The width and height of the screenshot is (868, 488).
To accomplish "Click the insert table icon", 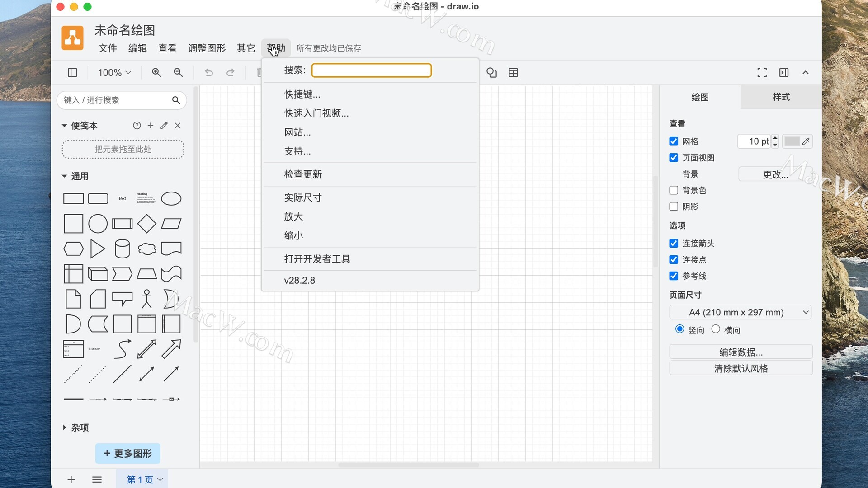I will (513, 72).
